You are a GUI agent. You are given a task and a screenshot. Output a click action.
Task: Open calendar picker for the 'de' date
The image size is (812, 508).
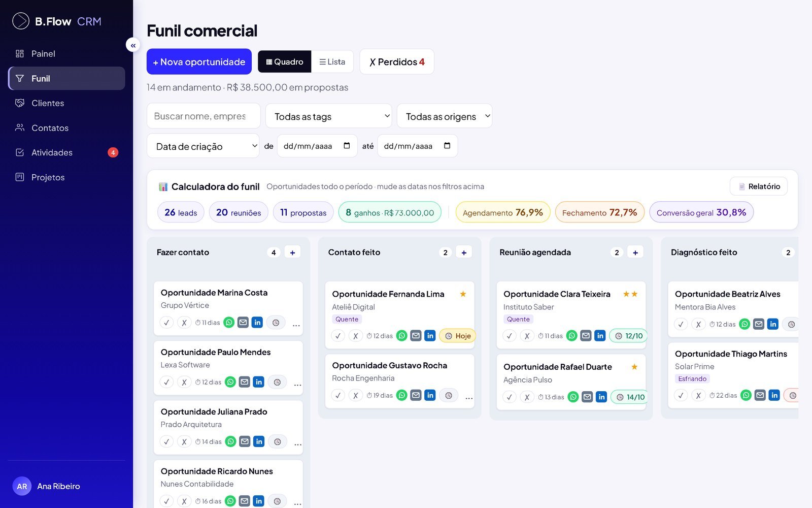347,146
